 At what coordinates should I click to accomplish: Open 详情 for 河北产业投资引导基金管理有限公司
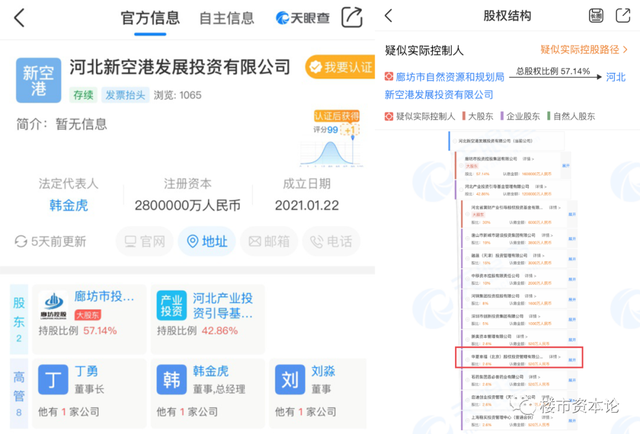[540, 187]
